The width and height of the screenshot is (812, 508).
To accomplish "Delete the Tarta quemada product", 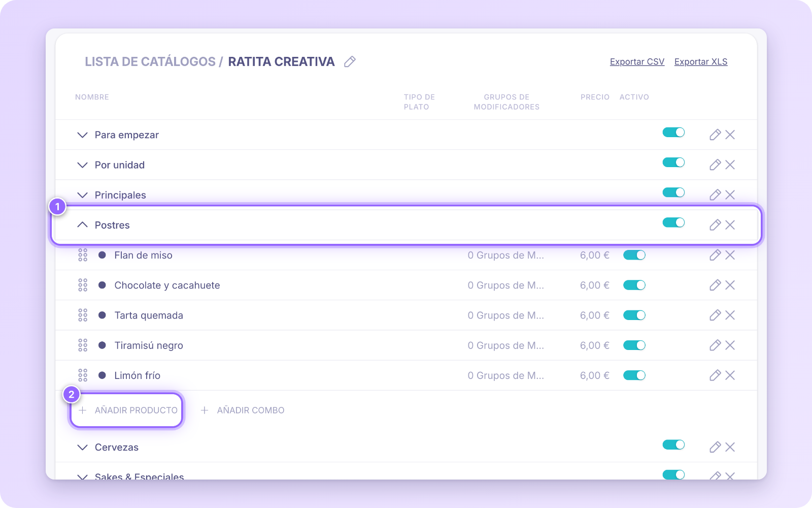I will point(730,315).
